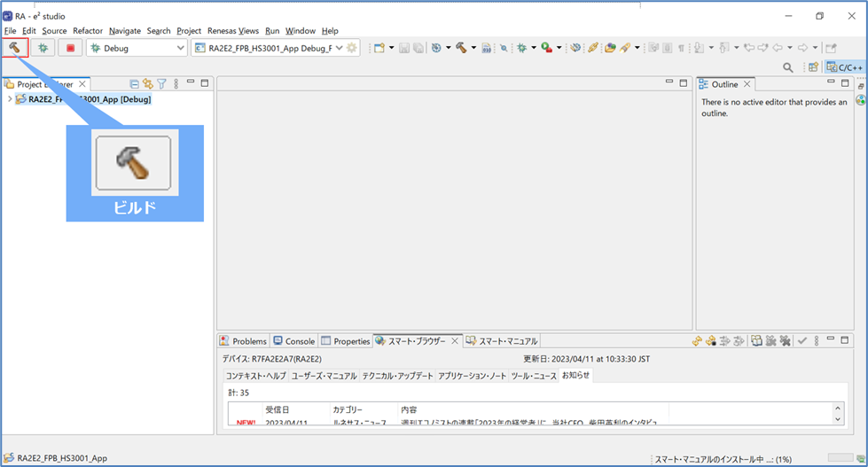Image resolution: width=868 pixels, height=467 pixels.
Task: Minimize the Project Explorer view
Action: [191, 82]
